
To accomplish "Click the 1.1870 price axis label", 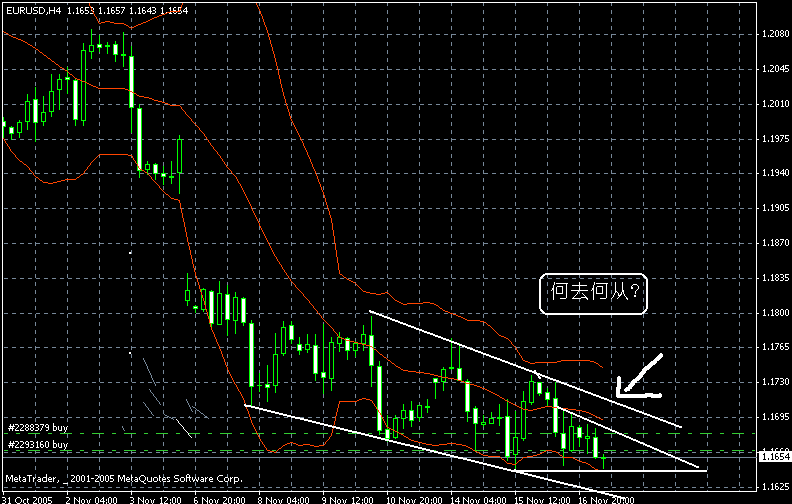I will 775,243.
